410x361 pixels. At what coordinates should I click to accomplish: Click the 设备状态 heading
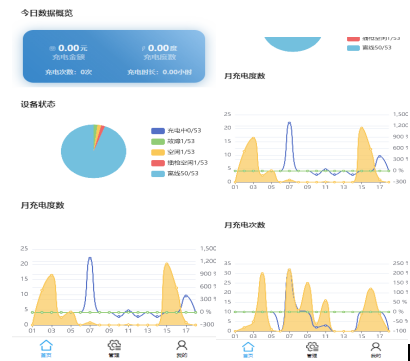[38, 104]
